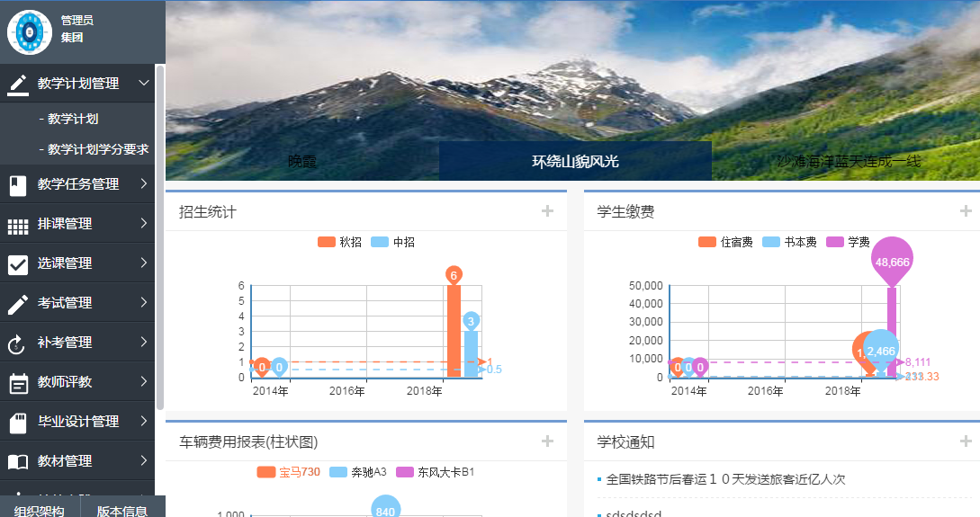Click the 教师评教 calendar icon

tap(18, 383)
